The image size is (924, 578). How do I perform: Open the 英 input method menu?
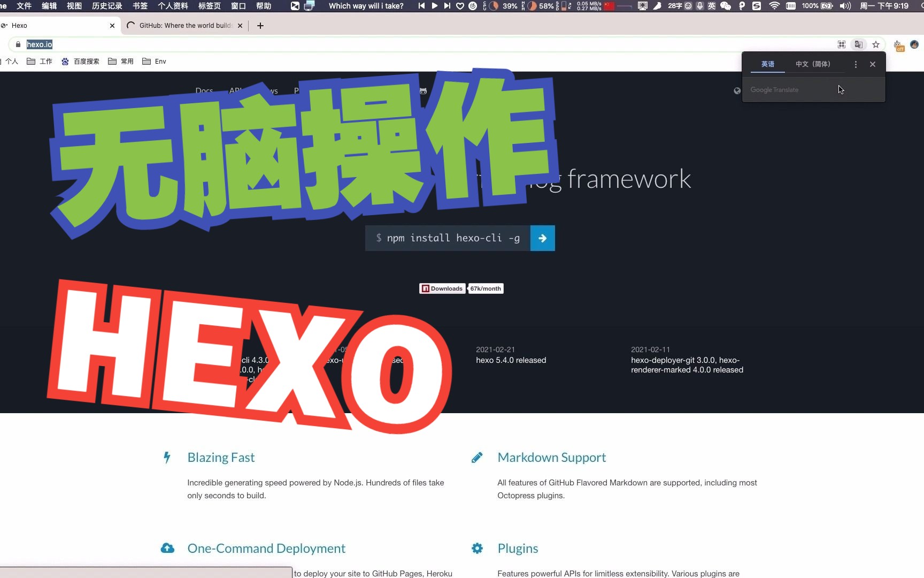712,6
